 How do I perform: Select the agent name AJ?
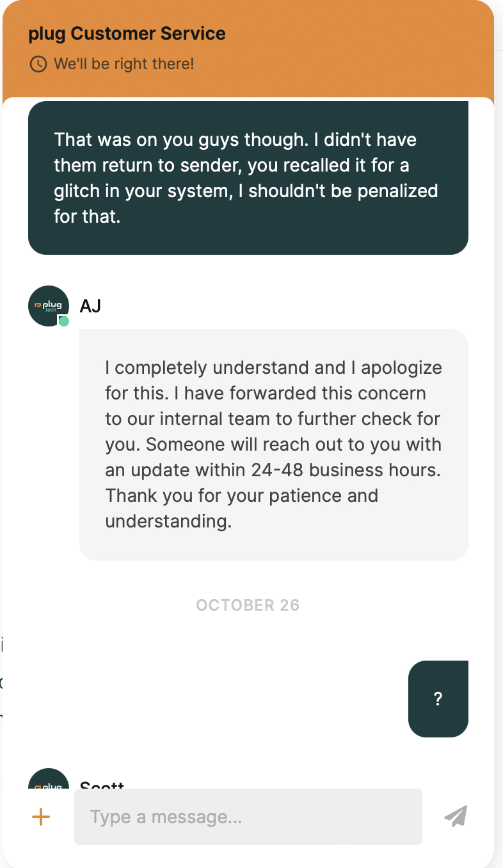90,306
